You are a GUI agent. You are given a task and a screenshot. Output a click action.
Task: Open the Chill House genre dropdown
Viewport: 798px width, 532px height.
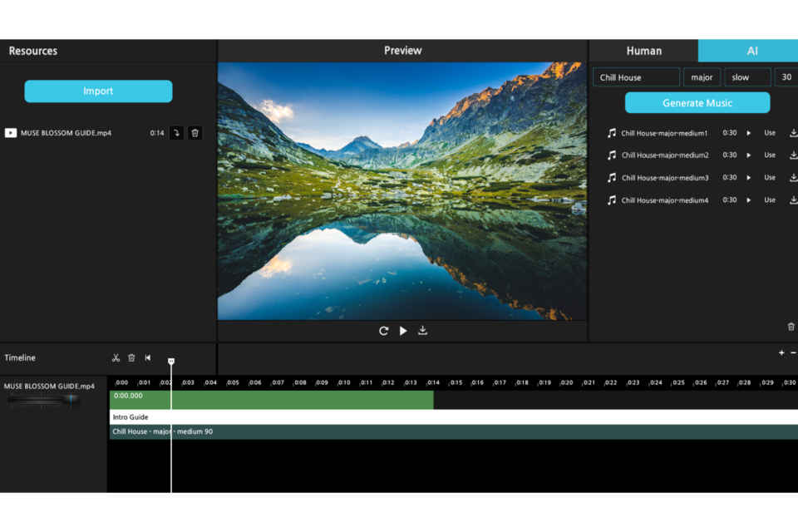(636, 77)
